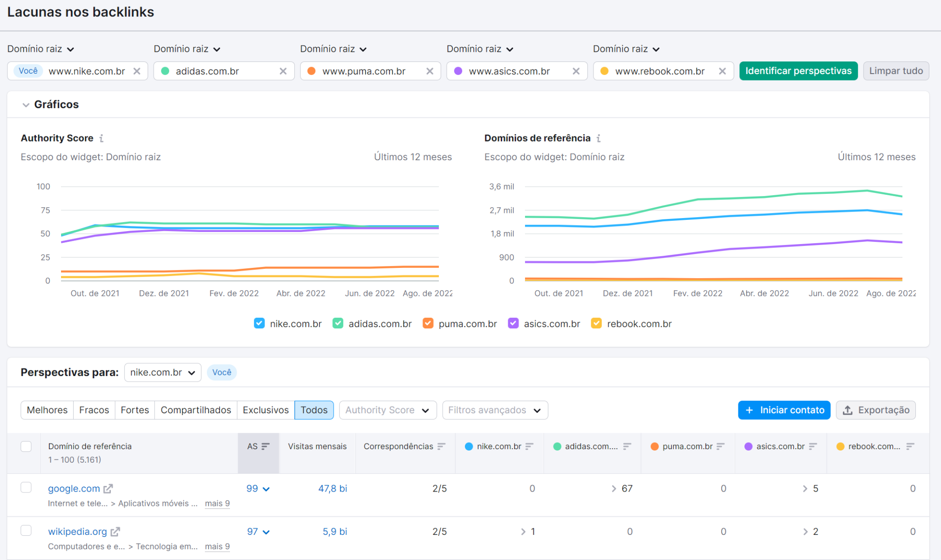
Task: Click purple color dot in asics.com.br field
Action: click(458, 71)
